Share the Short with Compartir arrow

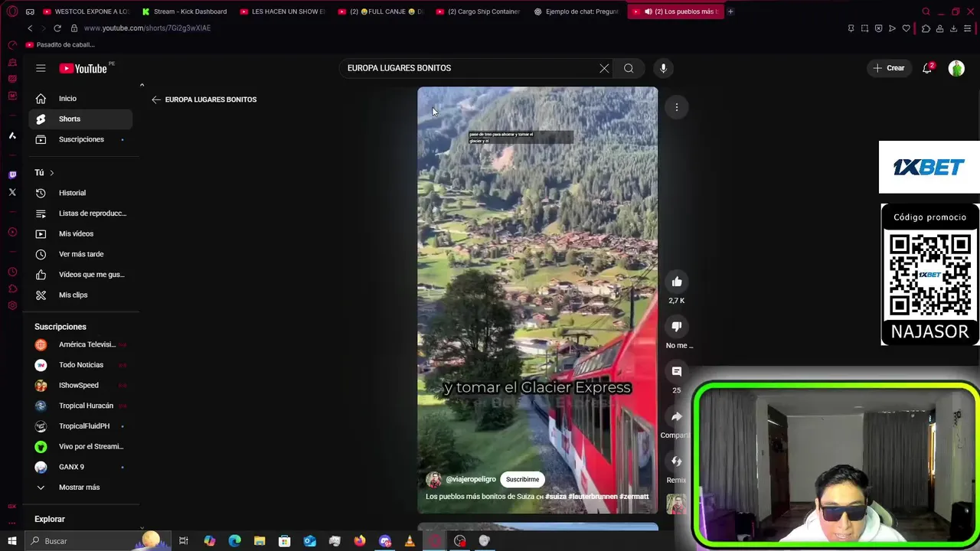[x=677, y=416]
